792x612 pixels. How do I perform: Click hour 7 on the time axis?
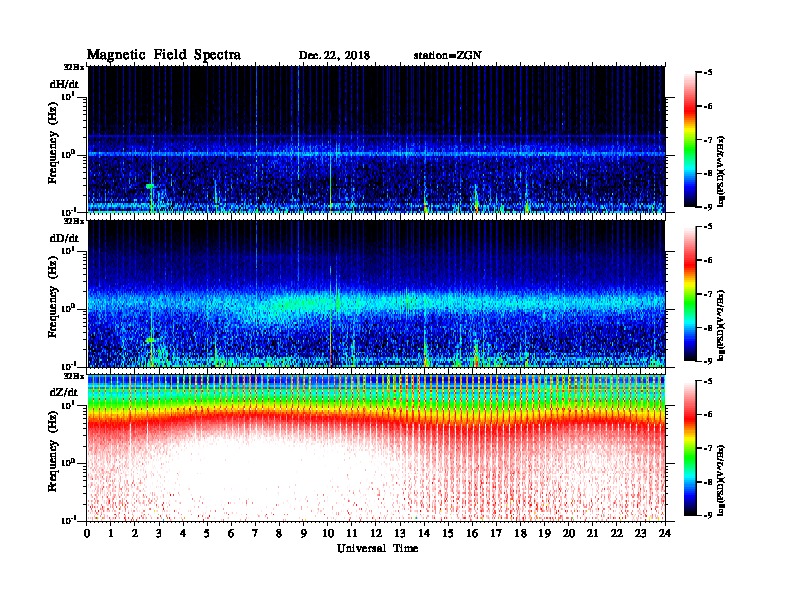click(256, 534)
